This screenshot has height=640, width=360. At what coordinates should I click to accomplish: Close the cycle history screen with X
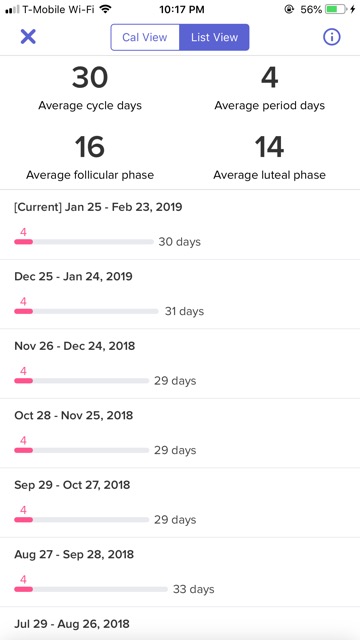pyautogui.click(x=28, y=37)
